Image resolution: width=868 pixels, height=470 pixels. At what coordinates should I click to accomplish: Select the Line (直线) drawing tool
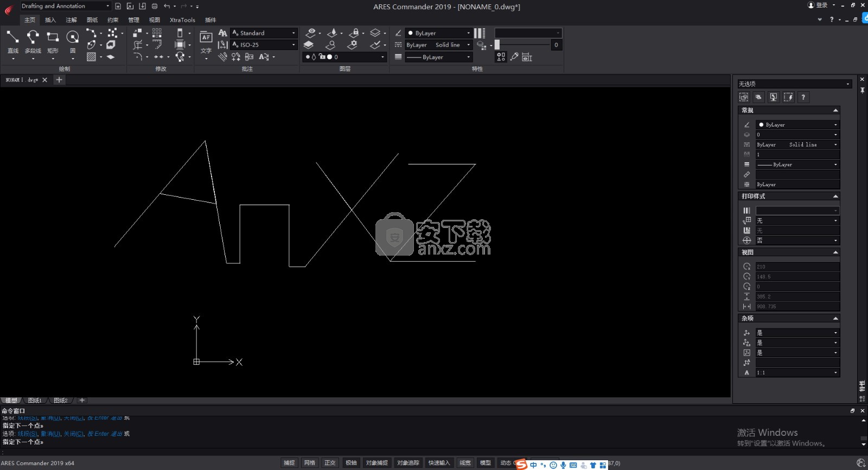(x=12, y=37)
